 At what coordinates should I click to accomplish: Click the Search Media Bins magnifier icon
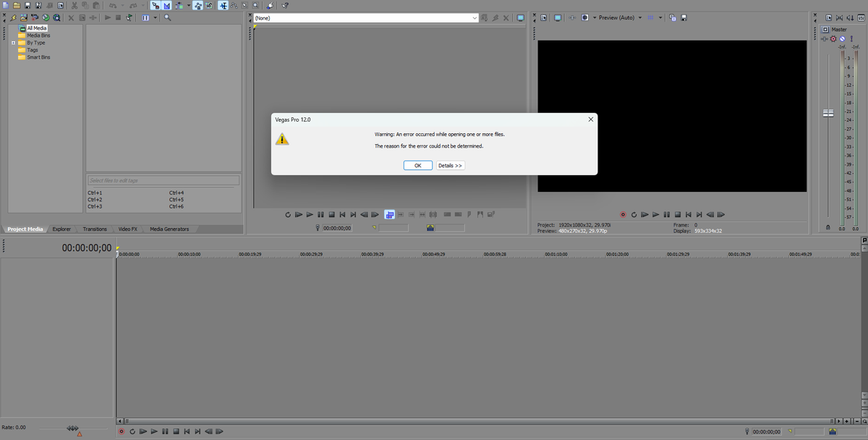pyautogui.click(x=167, y=17)
